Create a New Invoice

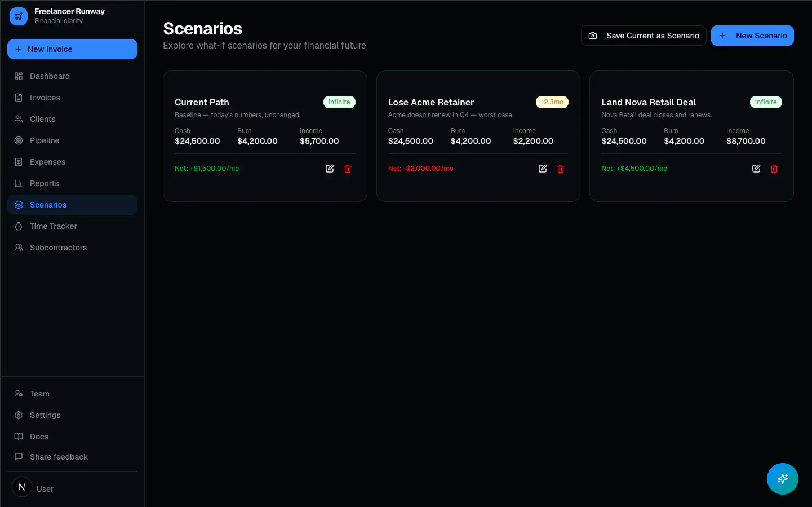tap(72, 49)
